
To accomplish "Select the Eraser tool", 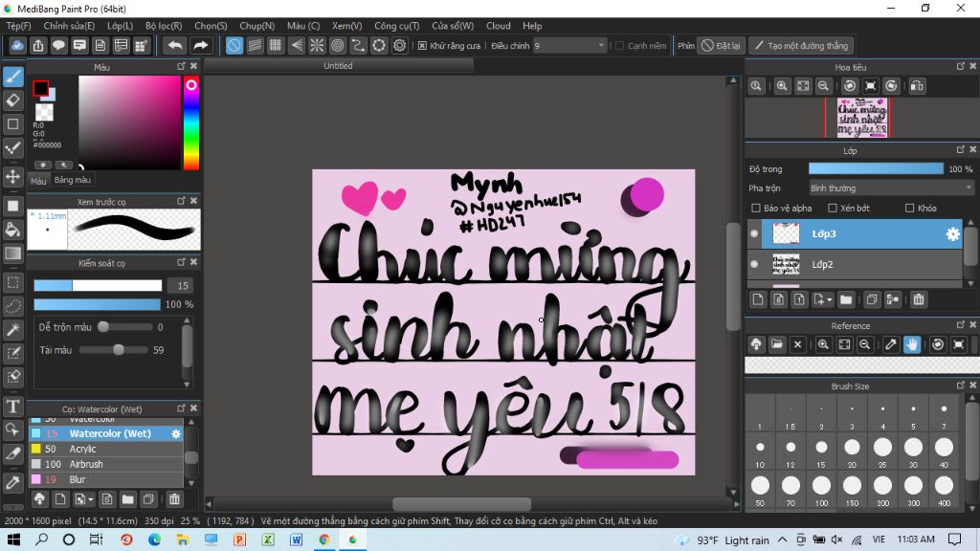I will pyautogui.click(x=13, y=100).
